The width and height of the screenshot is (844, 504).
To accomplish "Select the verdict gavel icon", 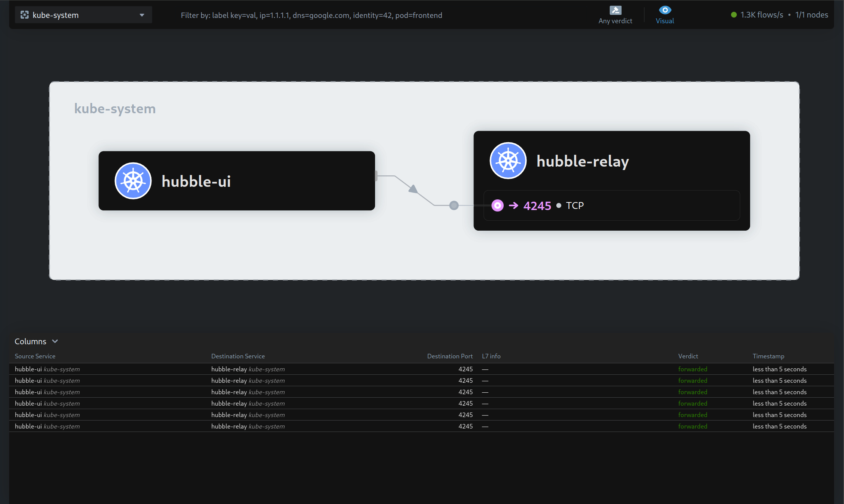I will 615,10.
